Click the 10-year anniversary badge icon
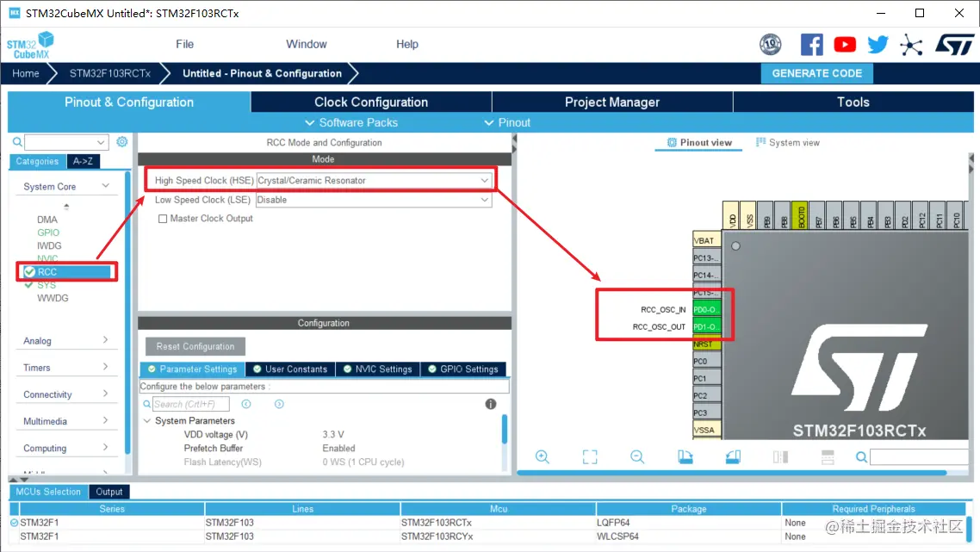Viewport: 980px width, 552px height. click(x=770, y=45)
